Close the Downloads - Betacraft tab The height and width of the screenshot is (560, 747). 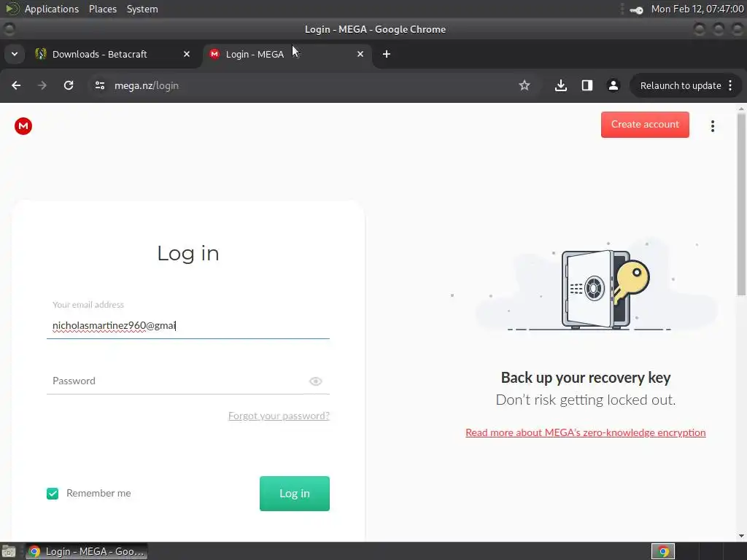pos(187,54)
